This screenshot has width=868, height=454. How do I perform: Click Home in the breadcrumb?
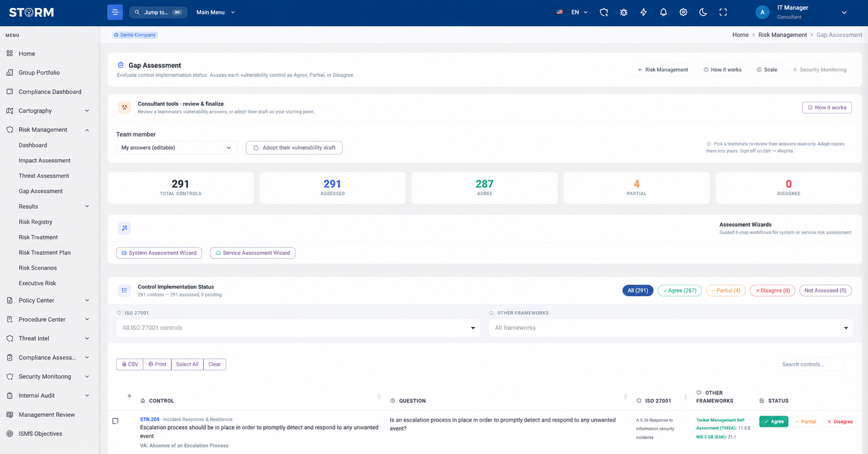pyautogui.click(x=740, y=35)
